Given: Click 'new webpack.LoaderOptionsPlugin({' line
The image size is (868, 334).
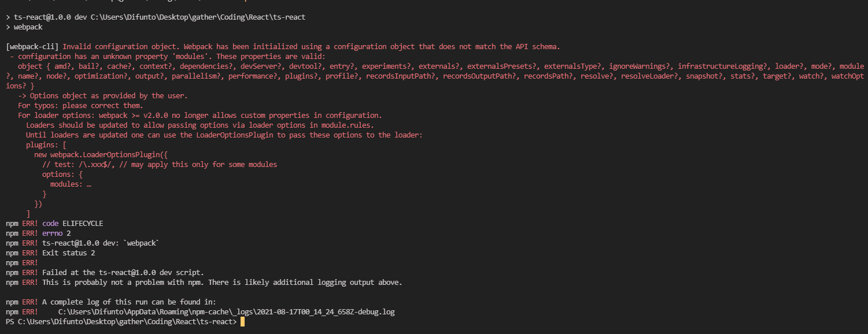Looking at the screenshot, I should (x=101, y=155).
